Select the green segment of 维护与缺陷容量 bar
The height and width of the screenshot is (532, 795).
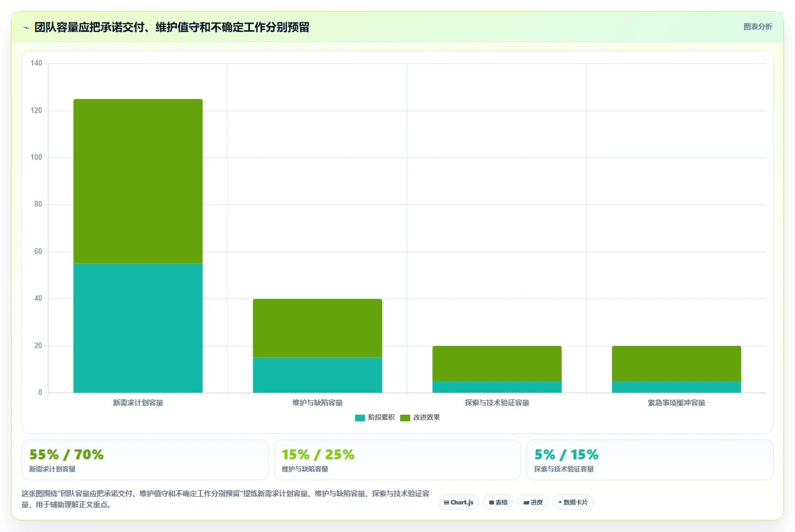pyautogui.click(x=317, y=328)
